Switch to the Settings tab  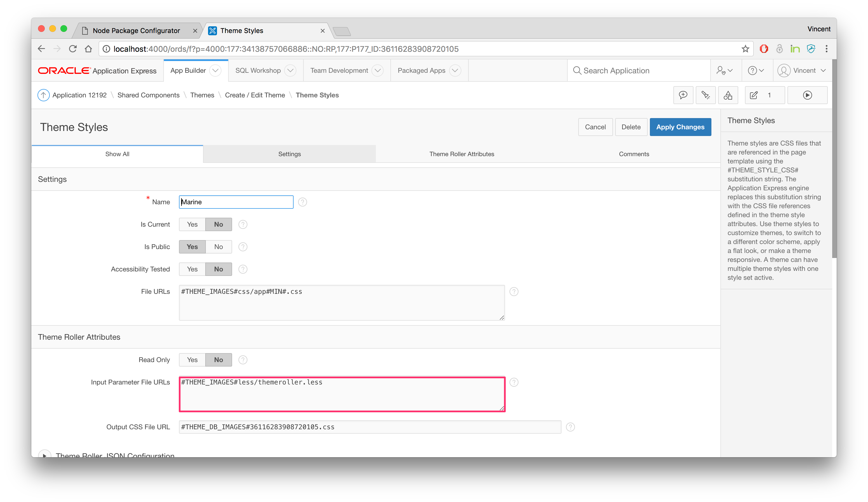click(290, 154)
